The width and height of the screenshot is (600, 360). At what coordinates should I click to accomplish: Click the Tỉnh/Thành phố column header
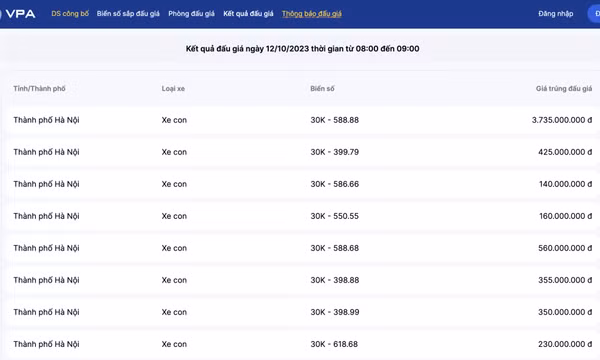(x=39, y=89)
